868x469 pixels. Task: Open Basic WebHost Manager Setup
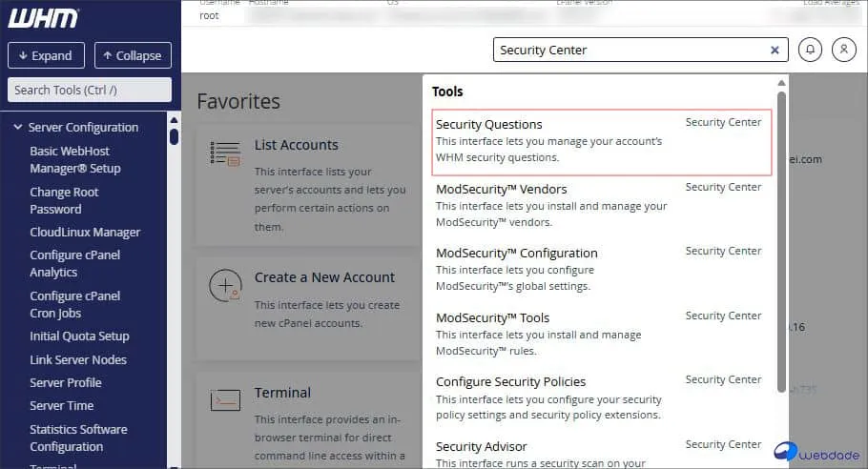(x=75, y=160)
